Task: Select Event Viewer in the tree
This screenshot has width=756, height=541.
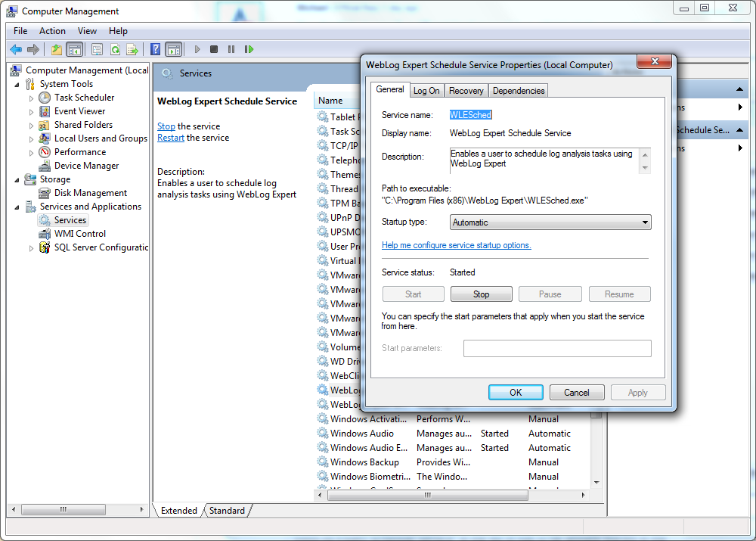Action: pyautogui.click(x=79, y=111)
